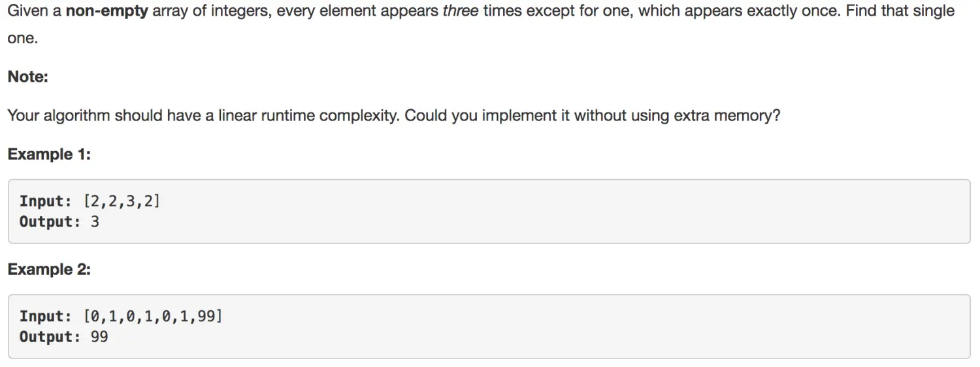Click the italic word "three"
Image resolution: width=980 pixels, height=367 pixels.
(460, 11)
